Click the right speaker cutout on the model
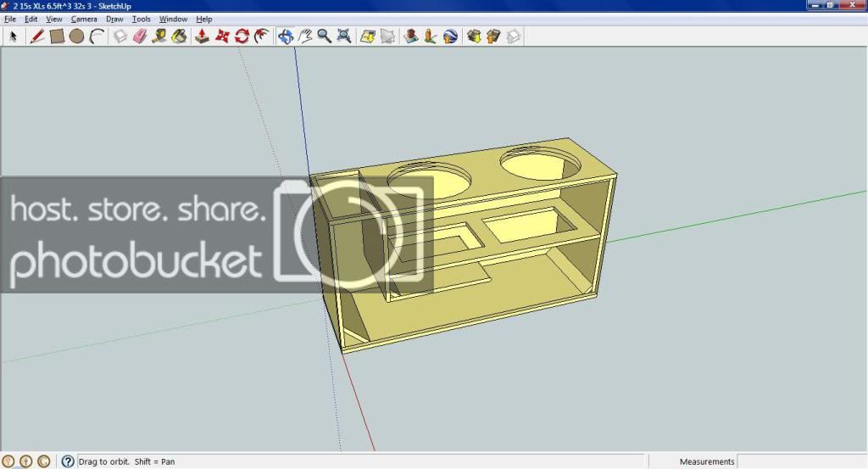This screenshot has width=868, height=469. [540, 163]
